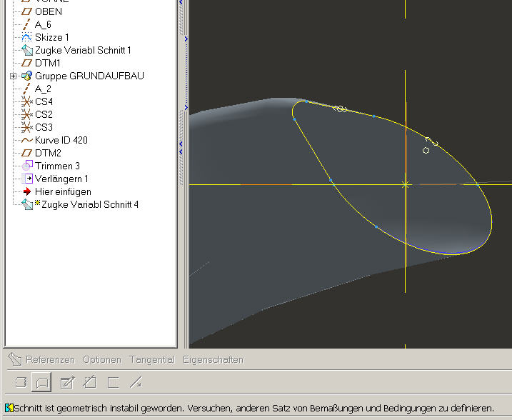Screen dimensions: 512x420
Task: Expand the Gruppe GRUNDAUFBAU tree node
Action: (x=13, y=76)
